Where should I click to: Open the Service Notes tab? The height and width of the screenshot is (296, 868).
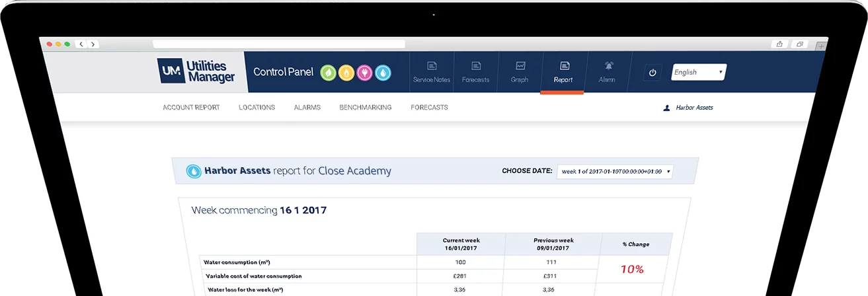[x=432, y=72]
